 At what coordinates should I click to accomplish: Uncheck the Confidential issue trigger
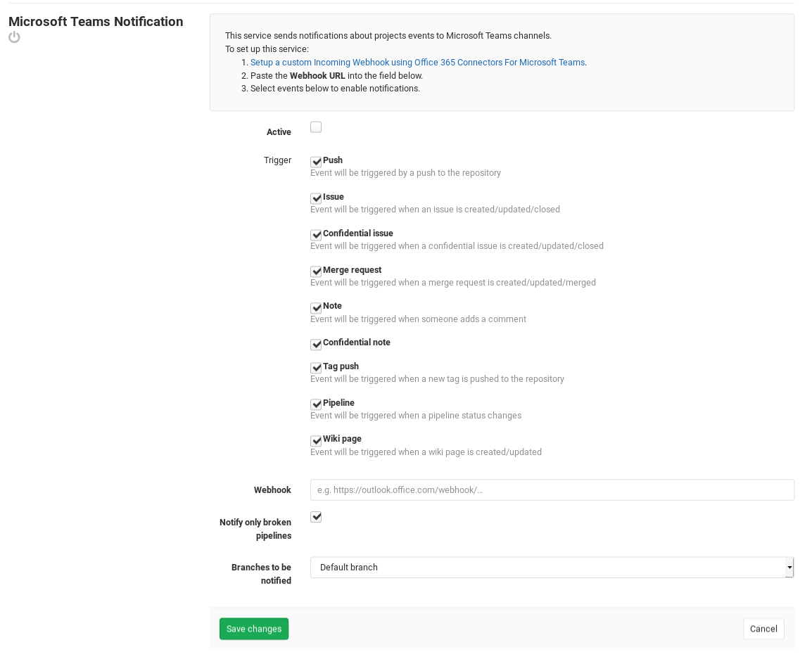tap(316, 234)
